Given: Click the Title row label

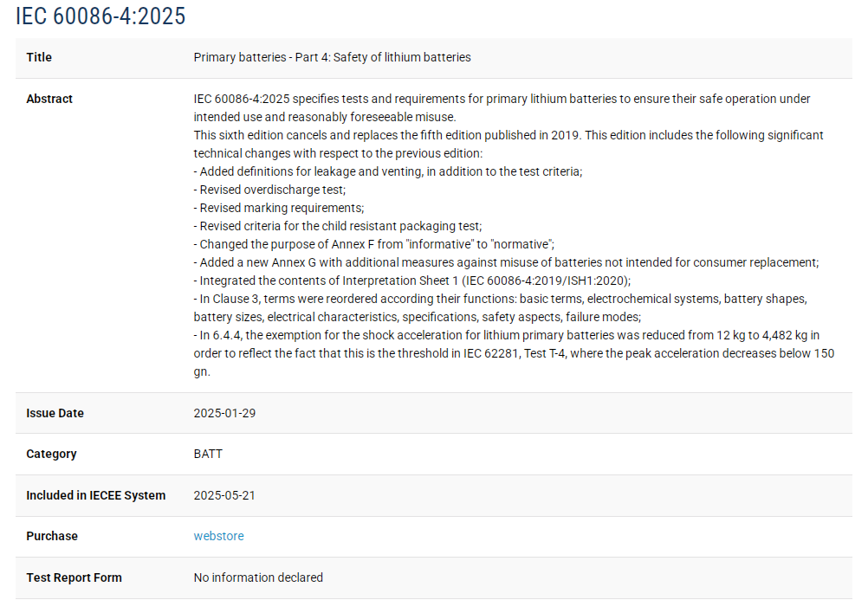Looking at the screenshot, I should click(39, 57).
